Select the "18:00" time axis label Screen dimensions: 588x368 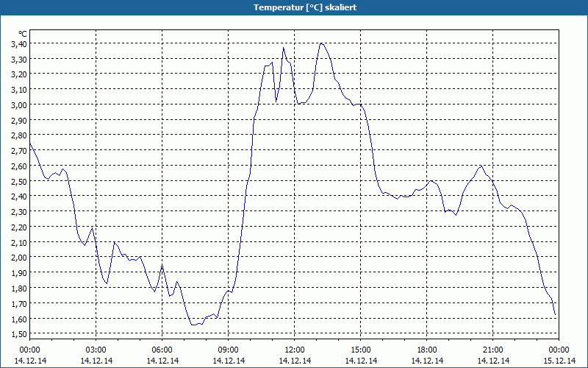pos(427,350)
